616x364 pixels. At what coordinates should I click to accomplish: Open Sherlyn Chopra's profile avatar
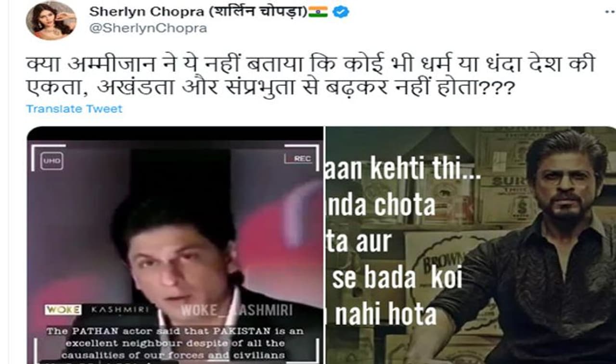point(51,21)
